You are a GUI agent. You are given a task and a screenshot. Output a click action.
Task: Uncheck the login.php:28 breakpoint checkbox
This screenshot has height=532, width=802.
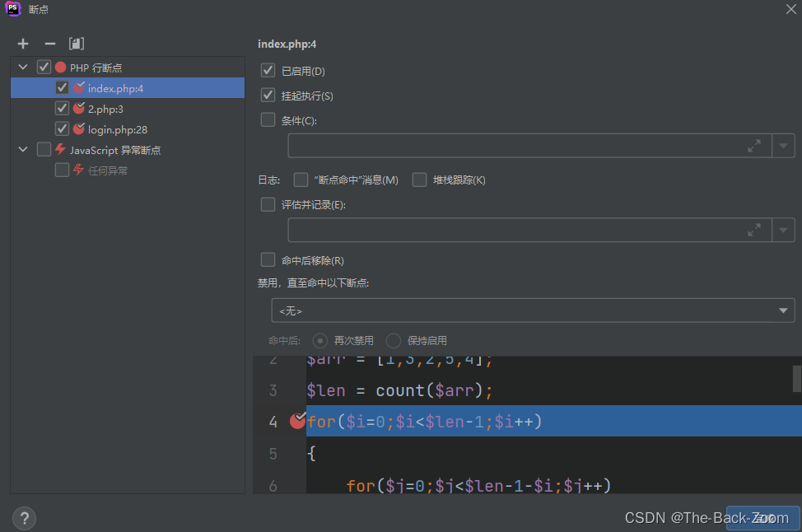tap(62, 128)
